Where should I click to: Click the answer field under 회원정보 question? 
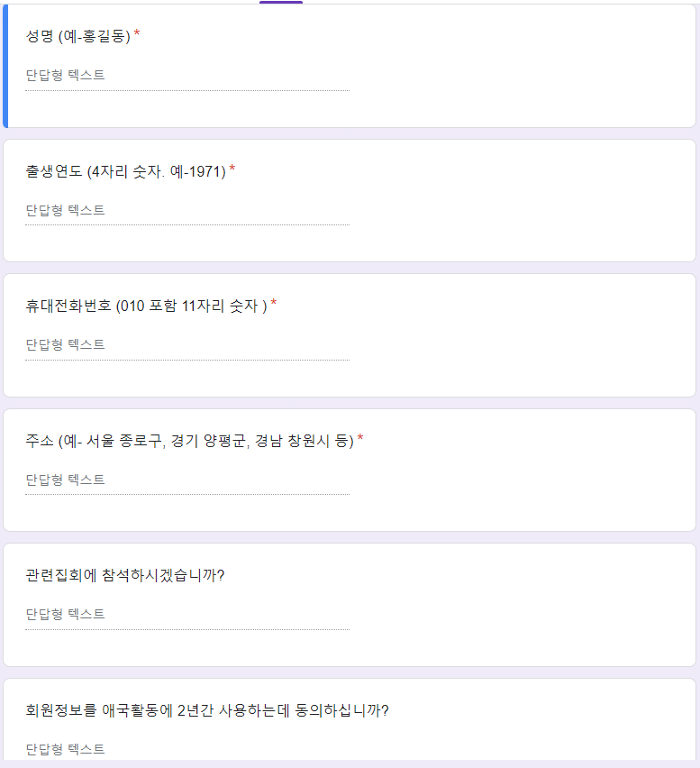click(187, 749)
